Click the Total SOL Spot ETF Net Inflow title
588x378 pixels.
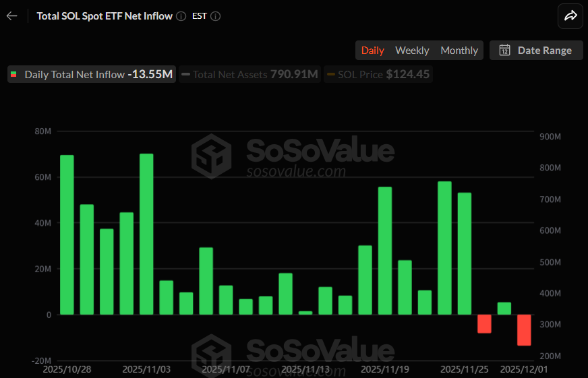click(105, 16)
